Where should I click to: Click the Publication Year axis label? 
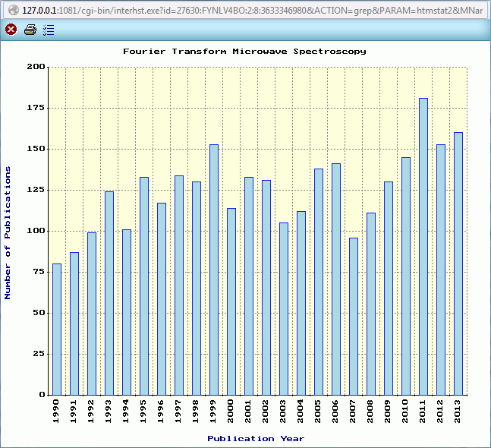256,438
